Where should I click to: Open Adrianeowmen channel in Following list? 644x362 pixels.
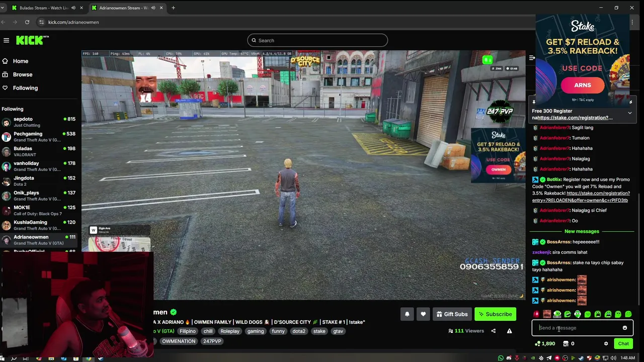pyautogui.click(x=39, y=240)
